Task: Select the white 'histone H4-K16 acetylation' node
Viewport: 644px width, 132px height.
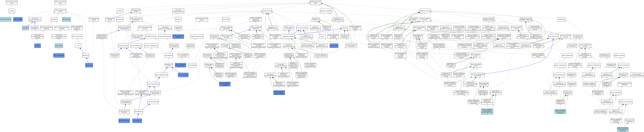Action: pos(629,121)
